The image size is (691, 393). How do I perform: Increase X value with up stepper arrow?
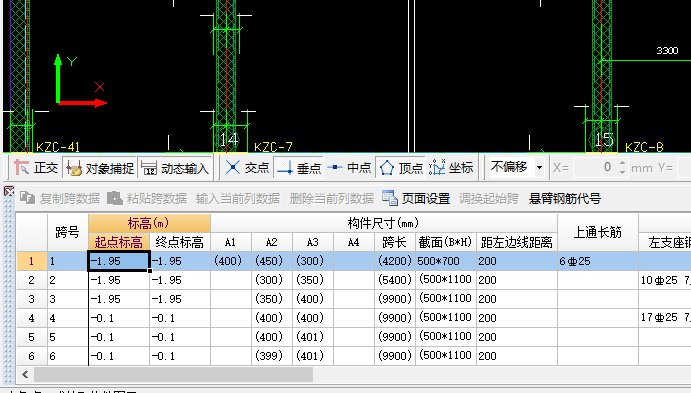(622, 163)
